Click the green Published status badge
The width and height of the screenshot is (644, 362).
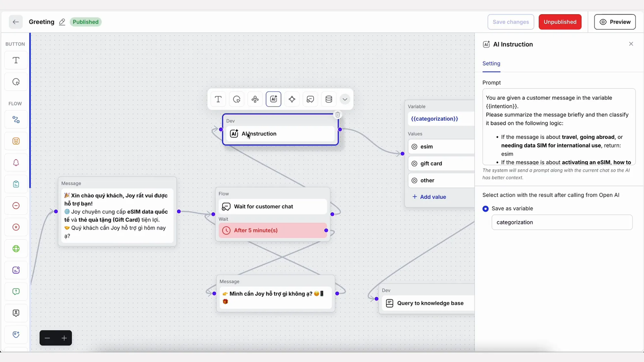pyautogui.click(x=85, y=22)
